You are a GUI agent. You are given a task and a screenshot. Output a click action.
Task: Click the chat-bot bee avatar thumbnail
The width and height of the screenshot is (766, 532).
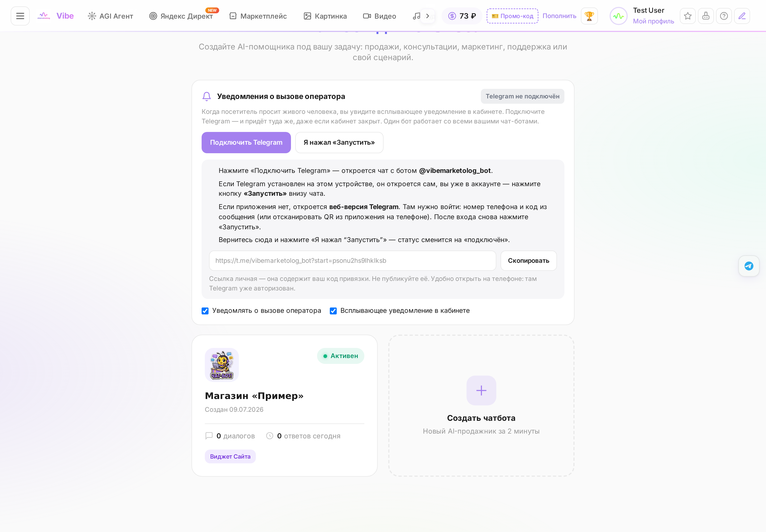tap(222, 365)
